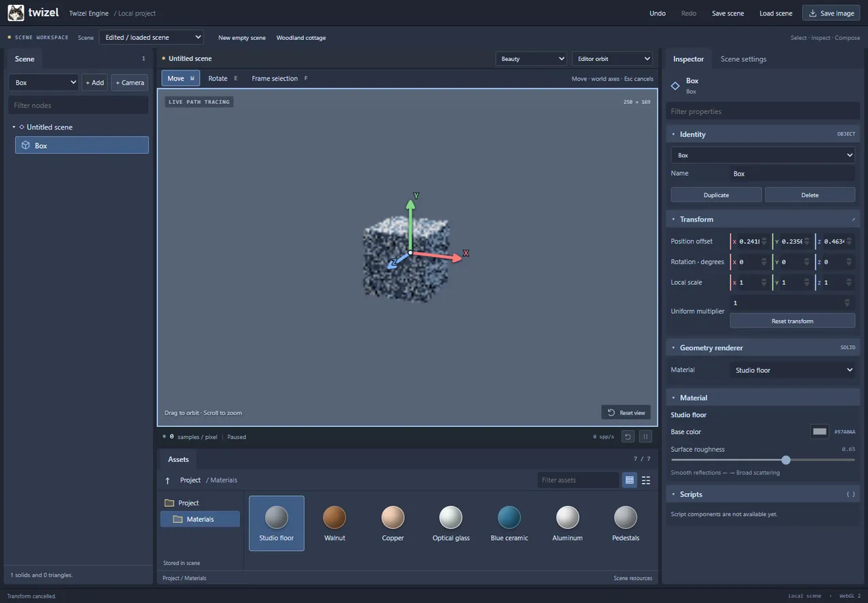Click the twizel husky logo icon
The image size is (868, 603).
pos(16,13)
